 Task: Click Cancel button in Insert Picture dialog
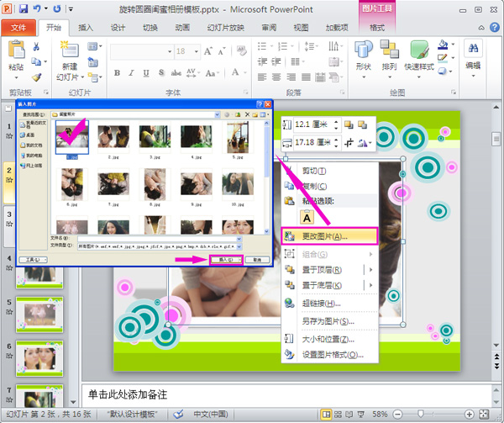[x=257, y=260]
